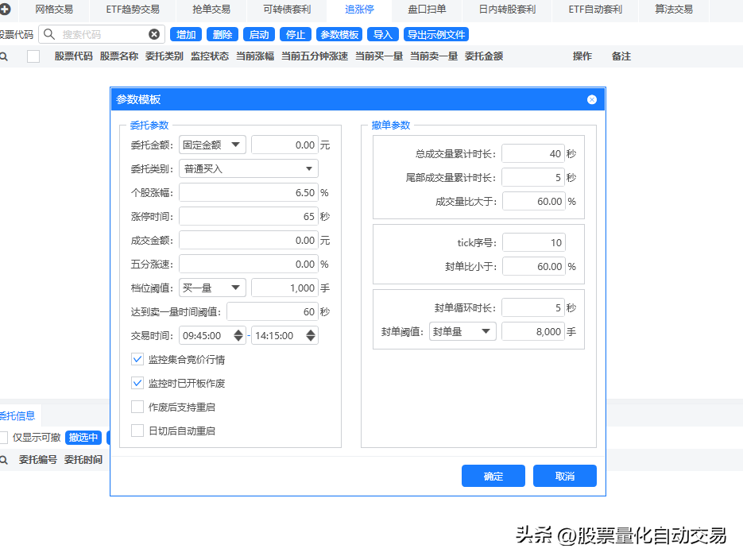Uncheck 监控集合竞价行情

pyautogui.click(x=137, y=359)
